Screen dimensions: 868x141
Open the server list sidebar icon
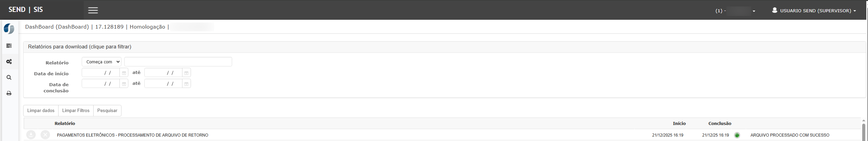tap(9, 46)
